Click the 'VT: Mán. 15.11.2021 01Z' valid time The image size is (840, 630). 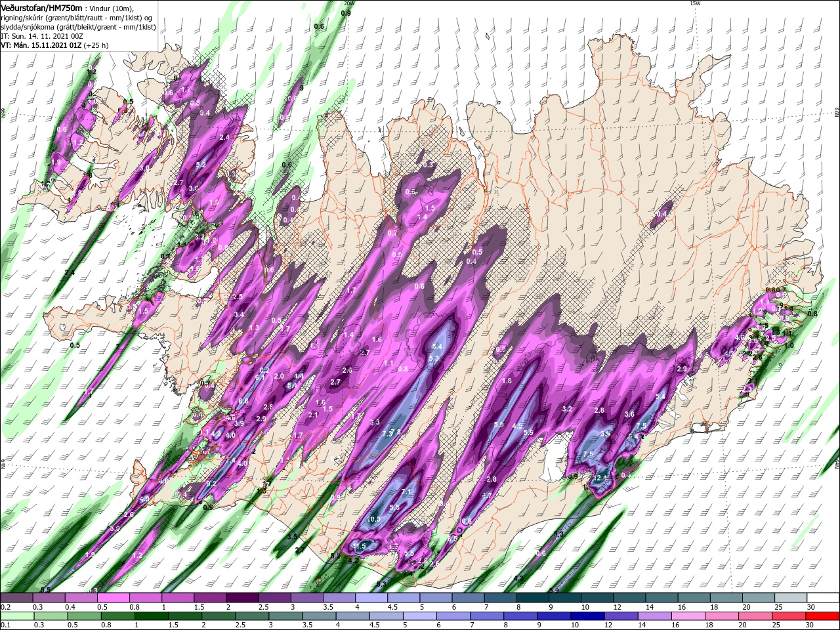[41, 45]
